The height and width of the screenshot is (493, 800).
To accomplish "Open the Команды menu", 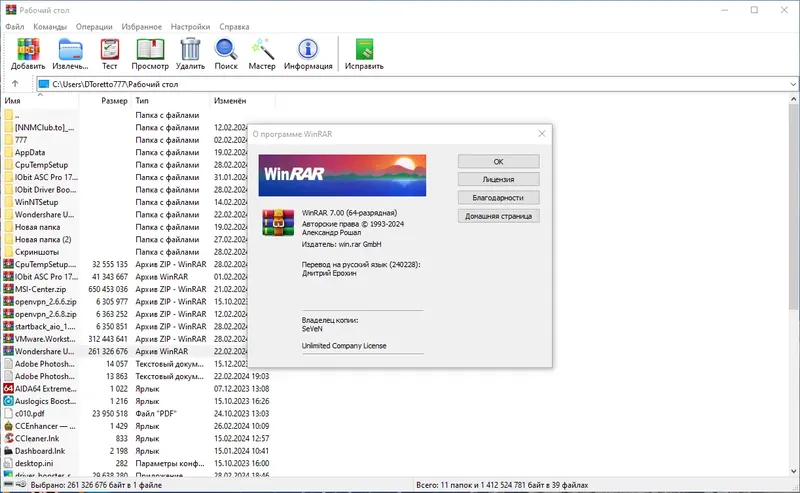I will [50, 27].
